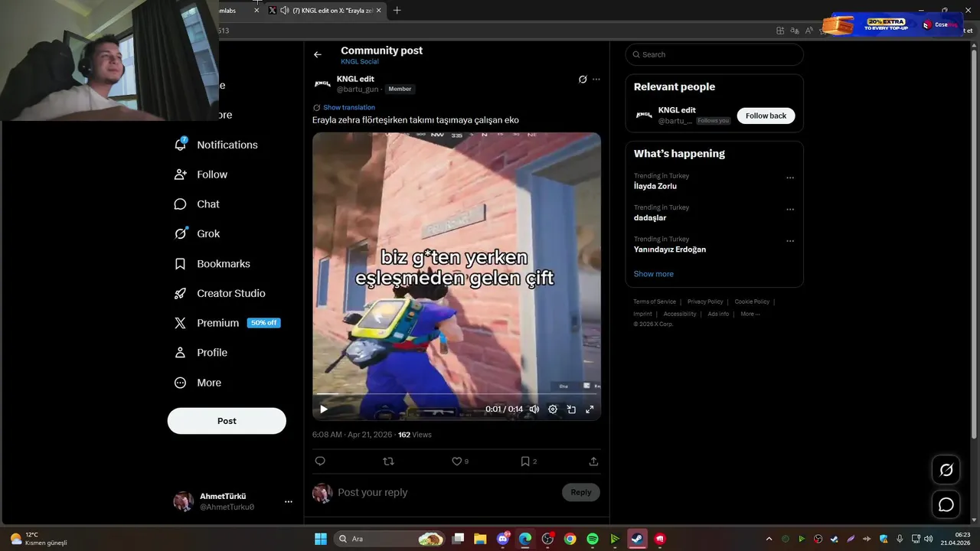
Task: Click Follow back for KNGL edit
Action: pyautogui.click(x=766, y=116)
